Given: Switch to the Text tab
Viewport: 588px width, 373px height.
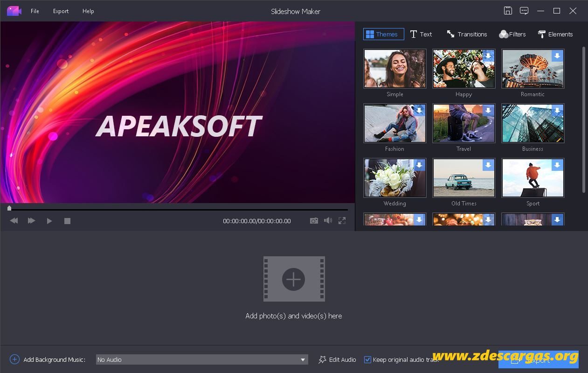Looking at the screenshot, I should tap(421, 34).
